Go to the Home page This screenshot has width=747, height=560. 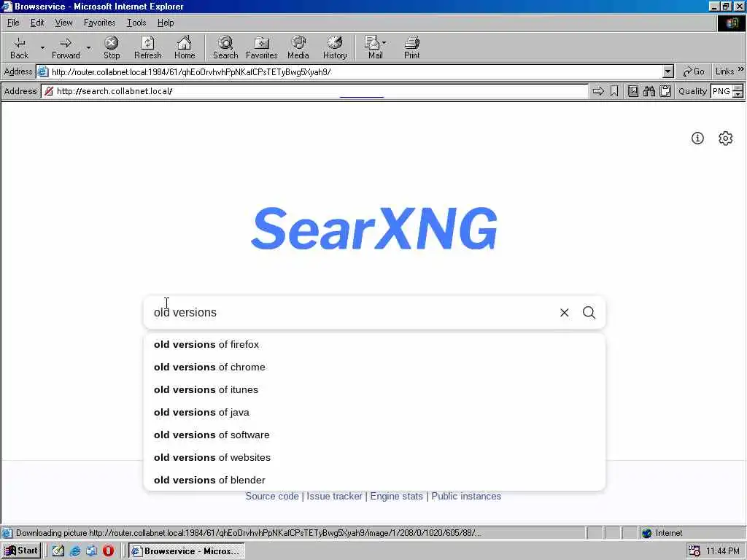point(185,47)
